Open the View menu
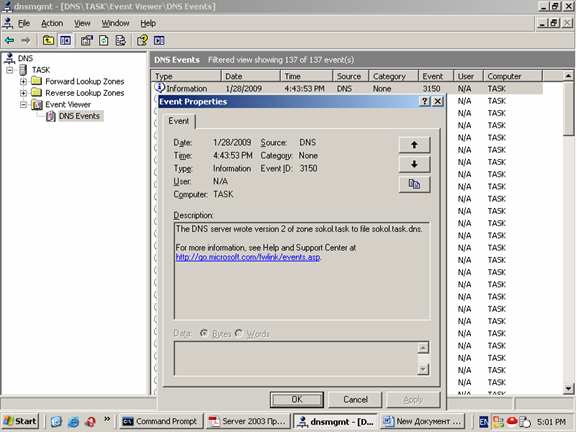 tap(82, 23)
